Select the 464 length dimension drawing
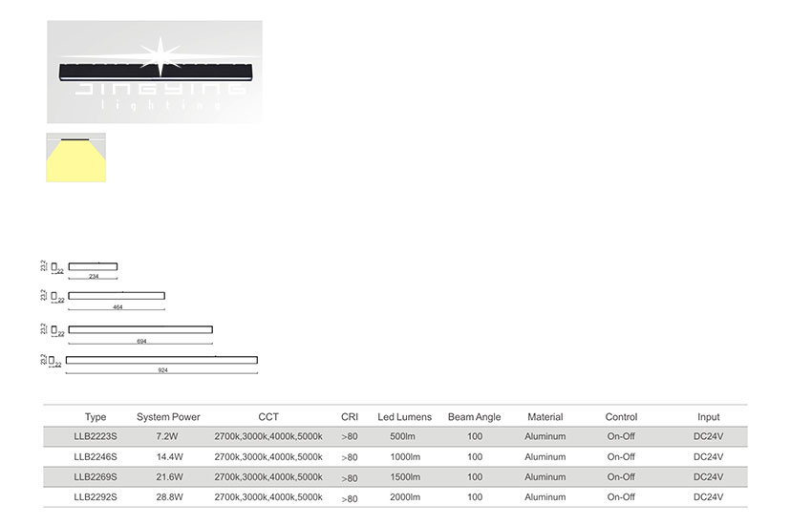Screen dimensions: 812x525 pos(102,300)
